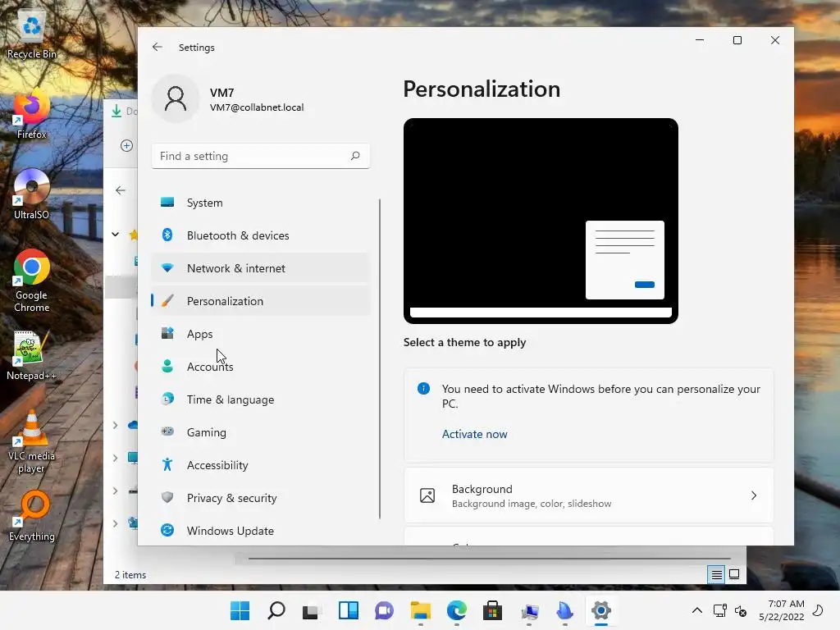Click the New plus button in File Explorer
Screen dimensions: 840x630
(x=126, y=146)
